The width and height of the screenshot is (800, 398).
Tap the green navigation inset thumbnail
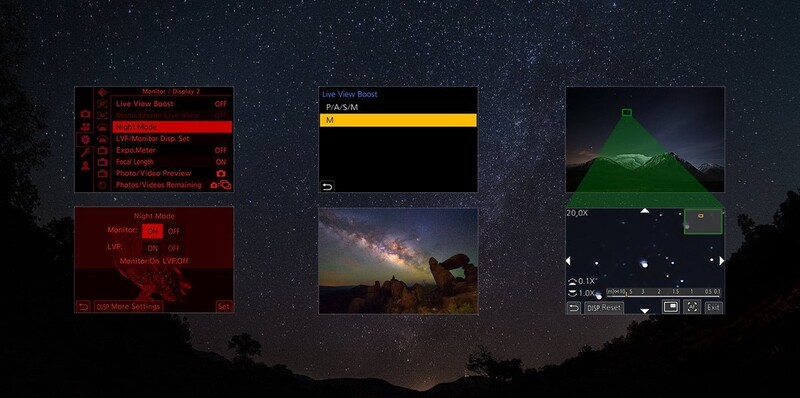[703, 221]
